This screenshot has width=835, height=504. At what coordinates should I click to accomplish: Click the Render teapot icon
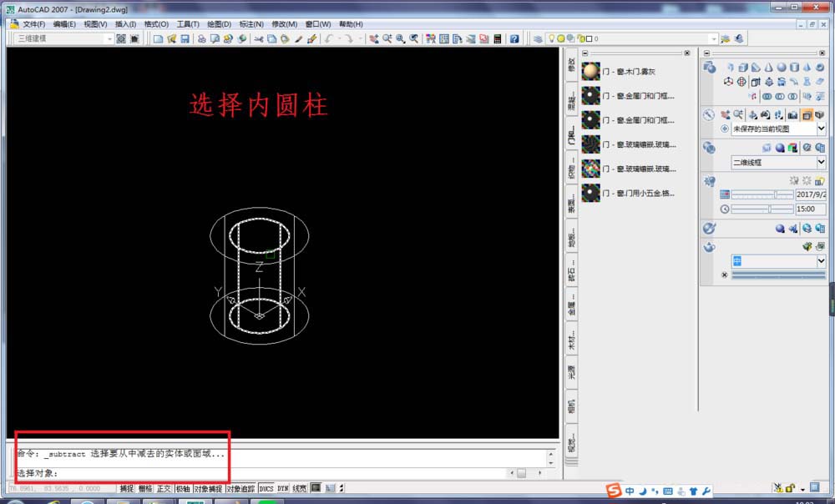pyautogui.click(x=709, y=247)
